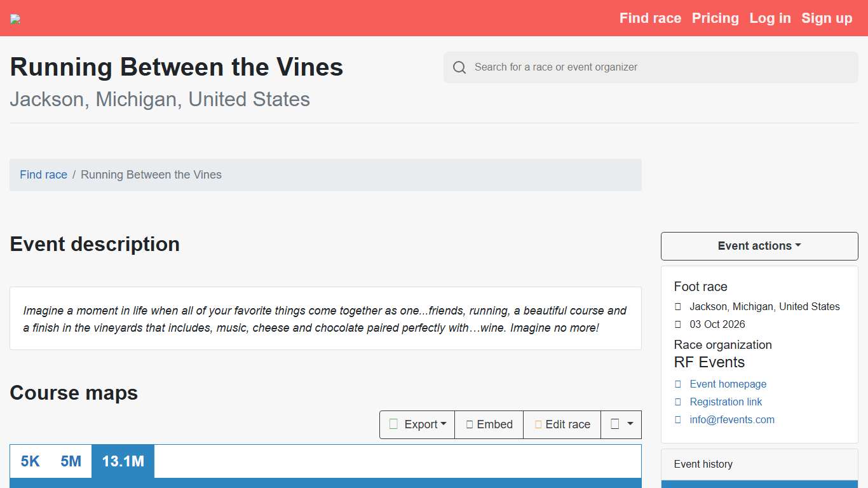Go to the Log in page
Screen dimensions: 868x488
770,18
